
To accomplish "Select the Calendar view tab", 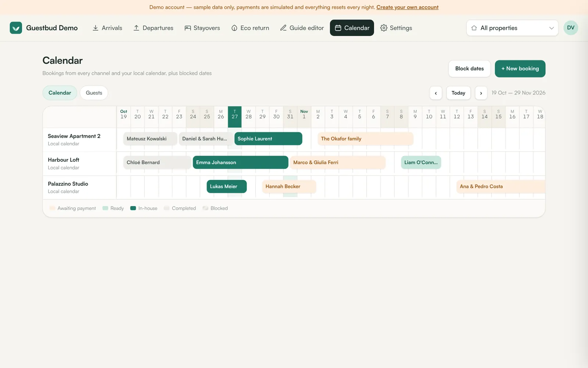I will click(x=60, y=93).
